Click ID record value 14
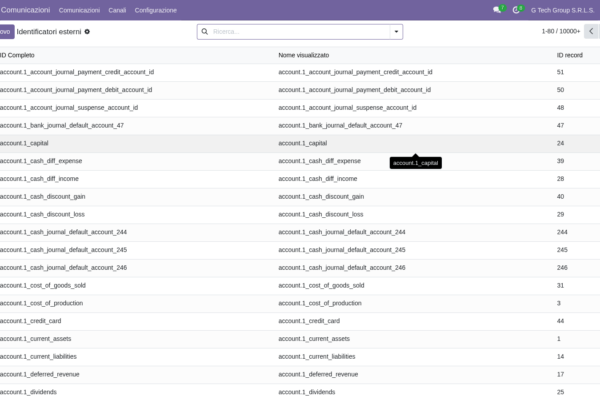The image size is (600, 400). click(x=560, y=356)
